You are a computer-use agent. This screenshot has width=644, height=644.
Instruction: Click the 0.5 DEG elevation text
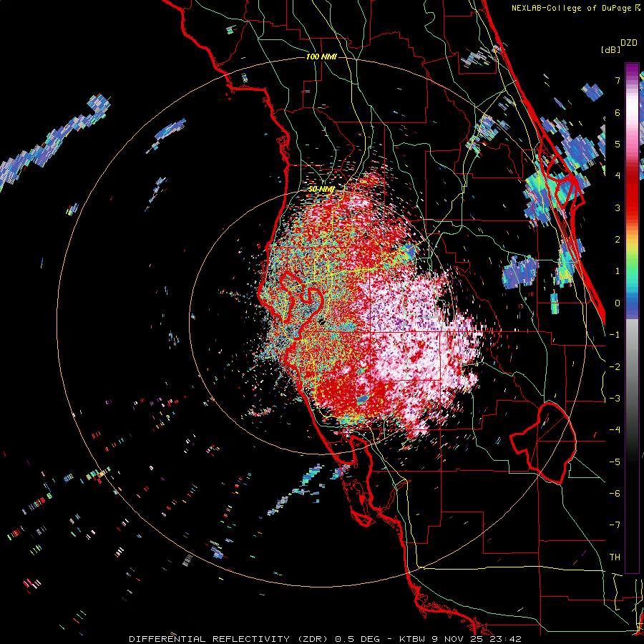tap(358, 639)
